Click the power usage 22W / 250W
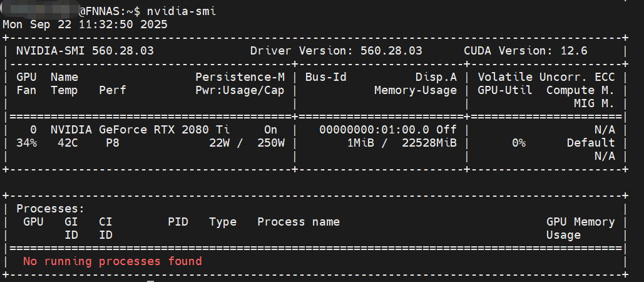This screenshot has width=644, height=282. click(x=247, y=143)
